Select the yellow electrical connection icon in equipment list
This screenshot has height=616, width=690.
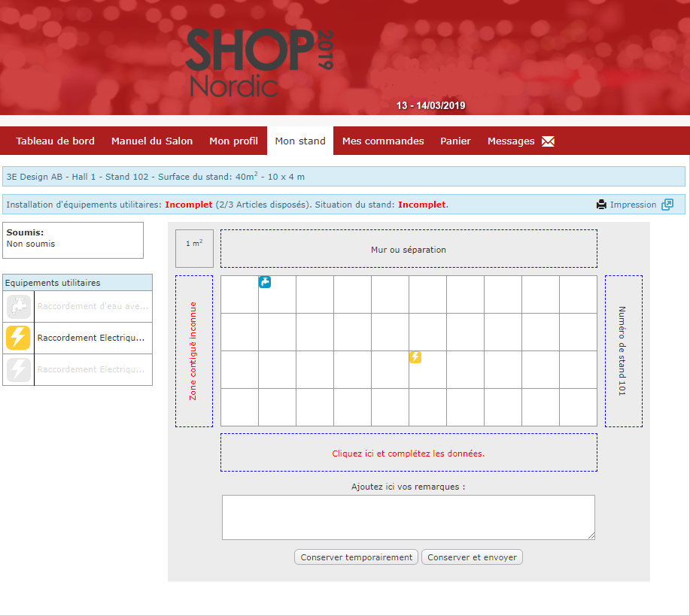(19, 338)
